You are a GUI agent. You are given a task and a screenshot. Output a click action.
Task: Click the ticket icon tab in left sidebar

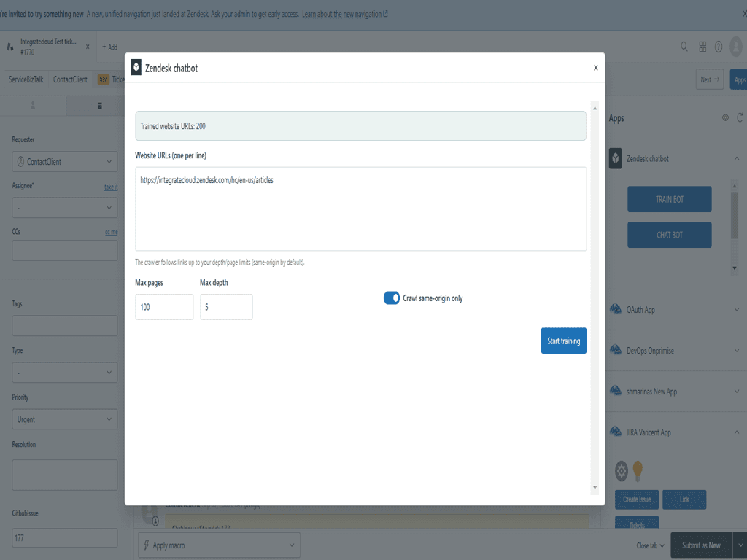pos(99,106)
